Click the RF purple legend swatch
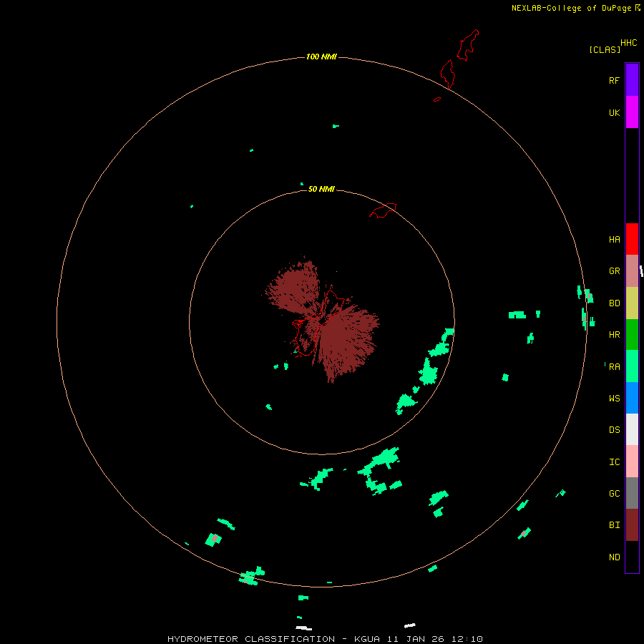Screen dimensions: 644x644 632,80
